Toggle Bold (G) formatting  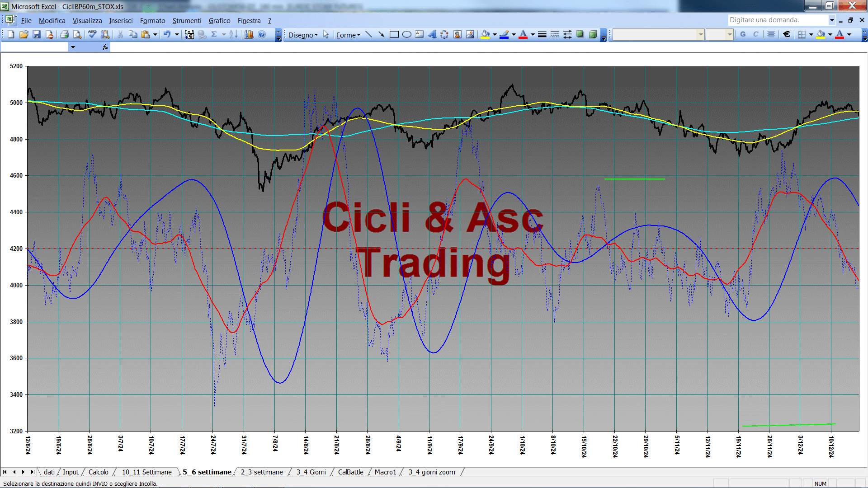tap(743, 34)
